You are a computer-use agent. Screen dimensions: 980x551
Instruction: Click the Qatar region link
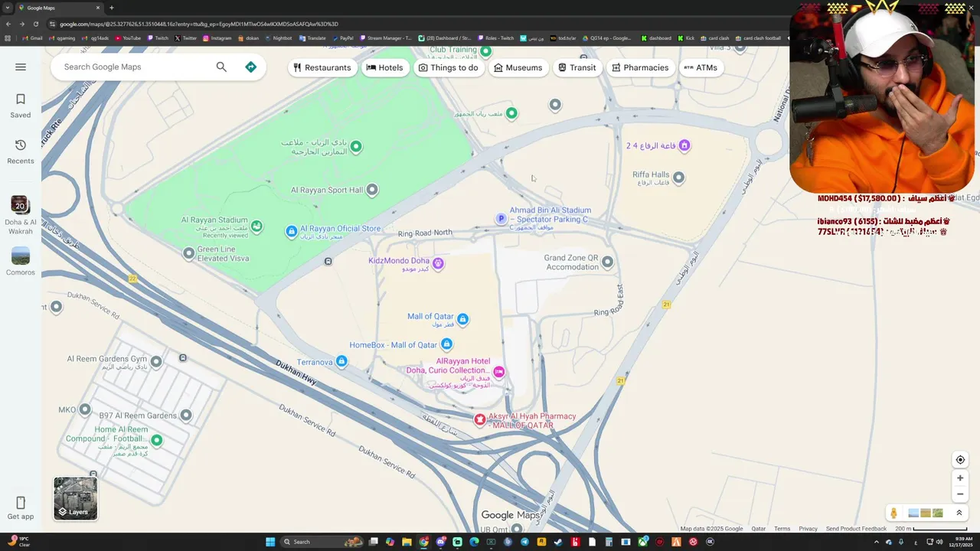click(758, 529)
